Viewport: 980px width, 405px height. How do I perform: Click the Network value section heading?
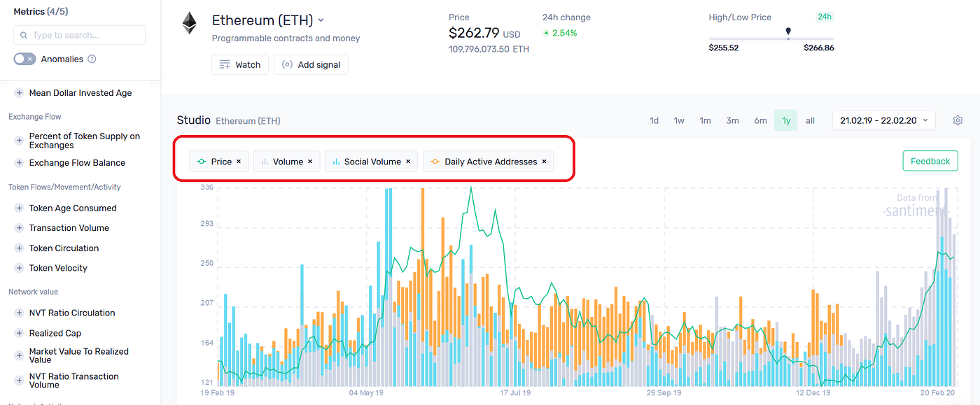pyautogui.click(x=33, y=292)
